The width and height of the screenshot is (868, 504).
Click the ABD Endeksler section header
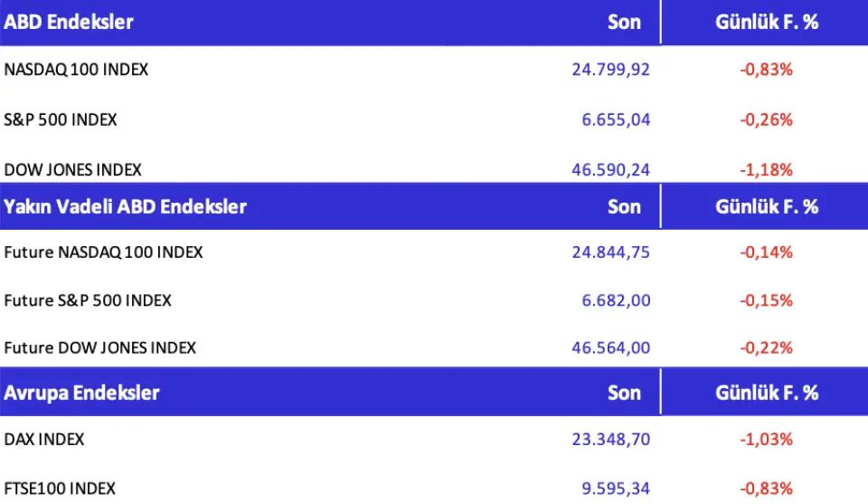pos(69,23)
